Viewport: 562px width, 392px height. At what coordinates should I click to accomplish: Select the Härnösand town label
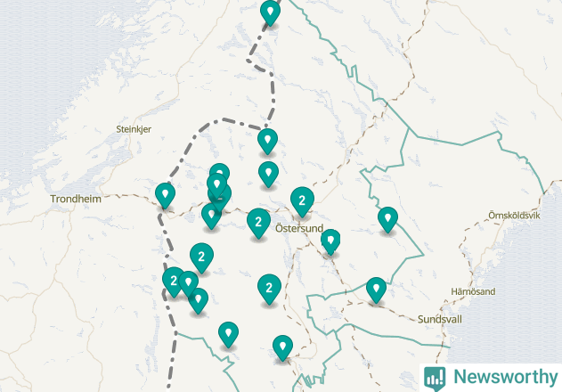click(473, 291)
